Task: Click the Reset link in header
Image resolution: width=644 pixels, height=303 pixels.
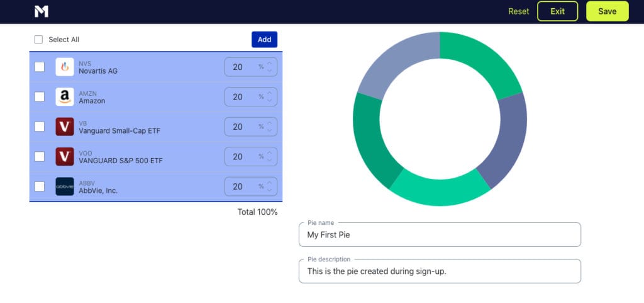Action: [519, 11]
